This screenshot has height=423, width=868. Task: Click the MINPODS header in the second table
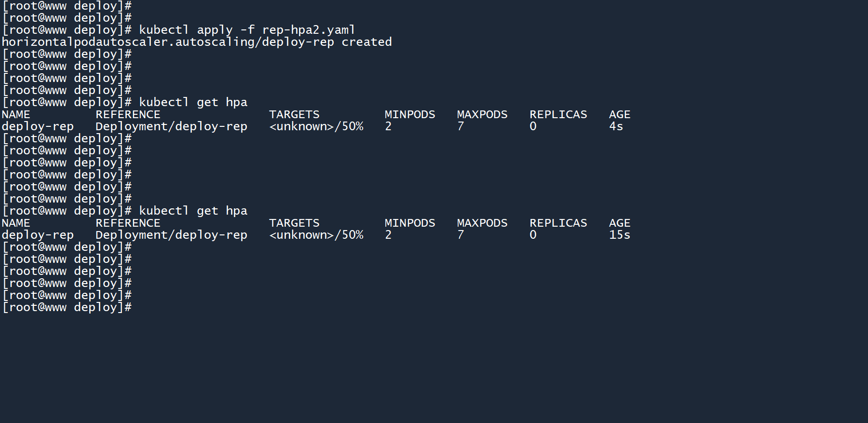(x=410, y=223)
